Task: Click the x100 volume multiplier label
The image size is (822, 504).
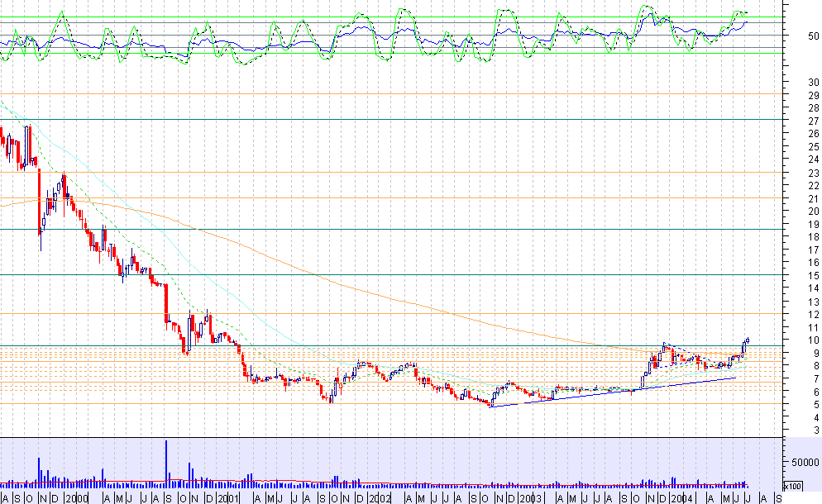Action: (792, 486)
